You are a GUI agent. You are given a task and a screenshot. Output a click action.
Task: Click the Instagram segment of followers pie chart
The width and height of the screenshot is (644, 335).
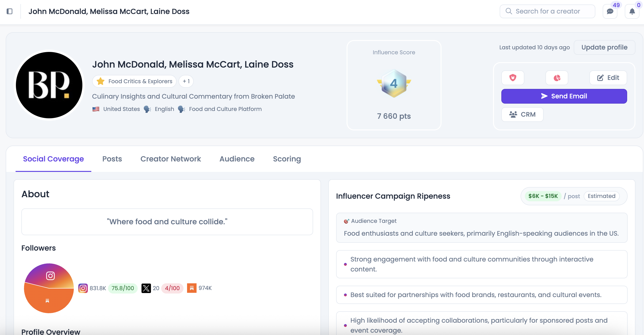pos(50,275)
